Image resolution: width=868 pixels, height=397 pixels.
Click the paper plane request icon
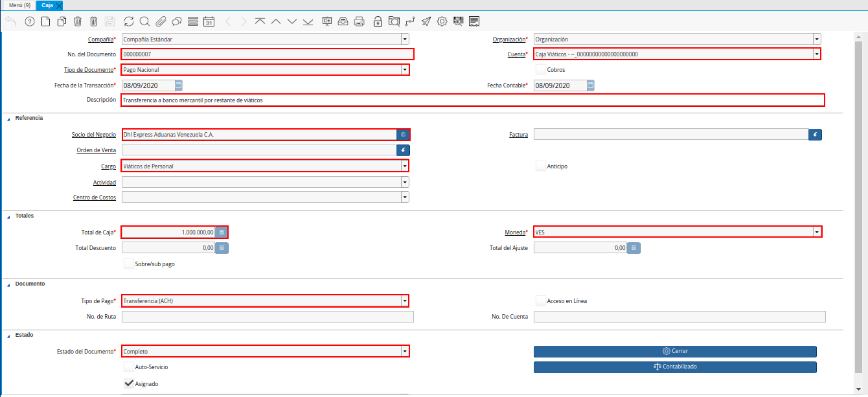pos(426,21)
